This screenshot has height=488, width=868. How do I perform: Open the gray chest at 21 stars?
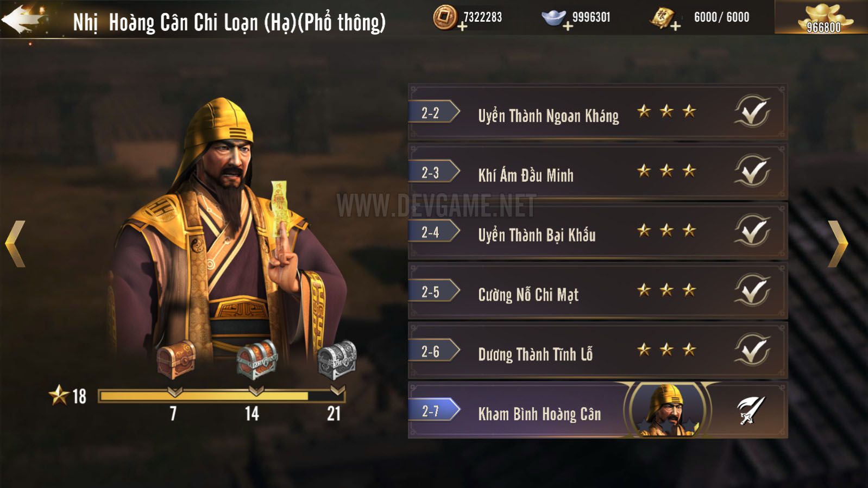point(337,359)
